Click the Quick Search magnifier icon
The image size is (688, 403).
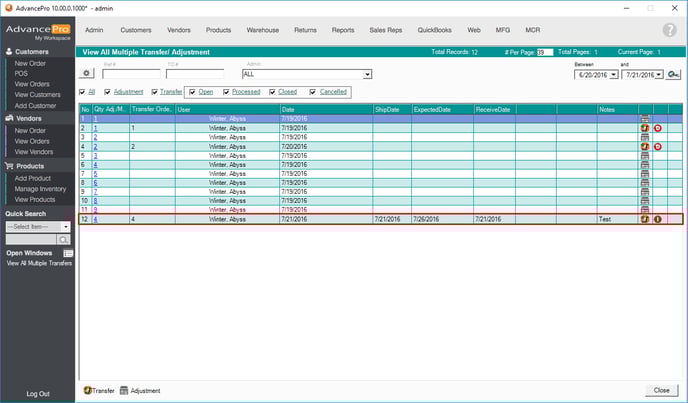coord(63,240)
